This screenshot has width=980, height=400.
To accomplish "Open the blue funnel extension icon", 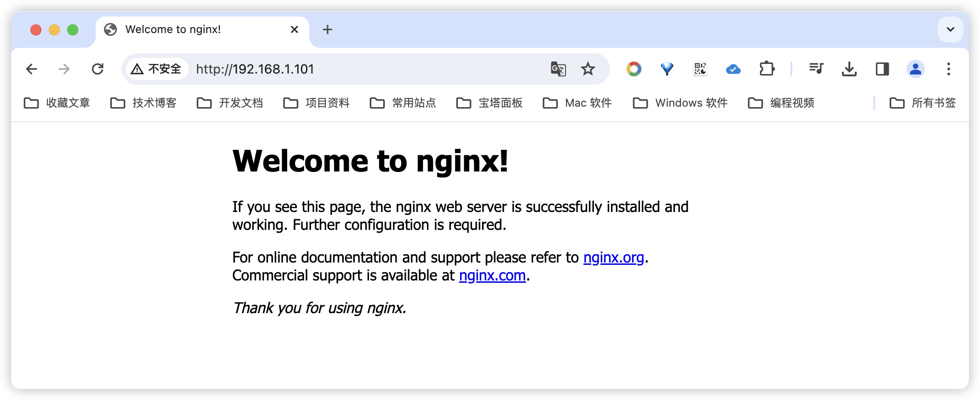I will pos(667,69).
